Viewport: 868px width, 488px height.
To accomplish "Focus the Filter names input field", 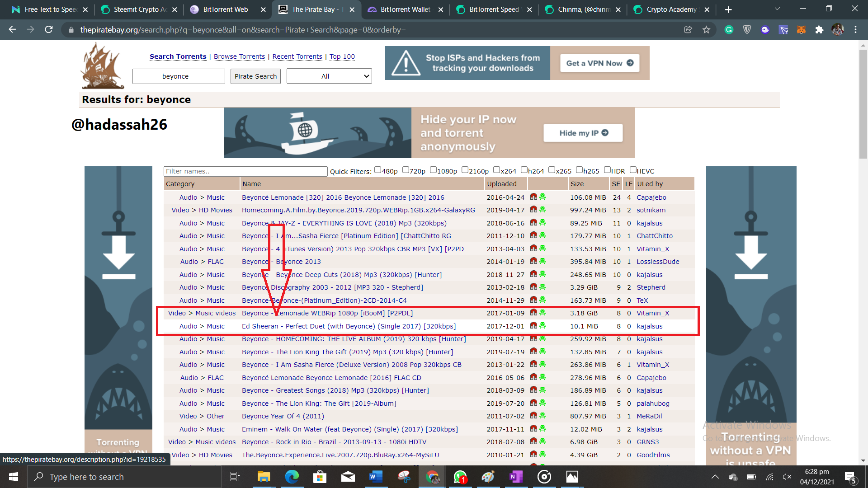I will [x=245, y=171].
